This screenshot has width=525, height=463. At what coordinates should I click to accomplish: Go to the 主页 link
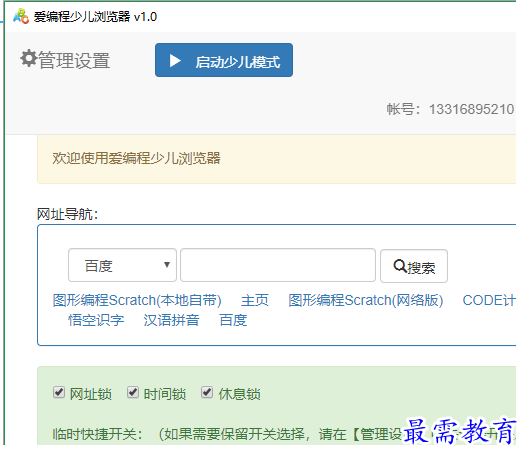tap(255, 300)
